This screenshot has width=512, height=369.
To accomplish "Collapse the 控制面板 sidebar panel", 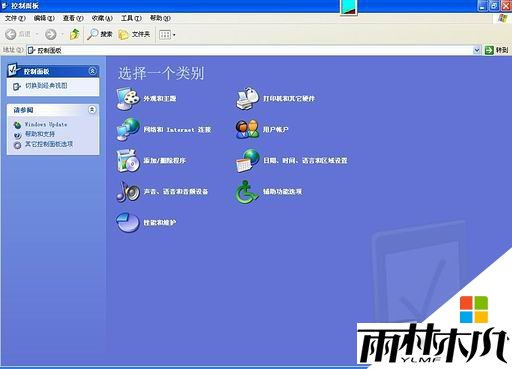I will (x=92, y=71).
